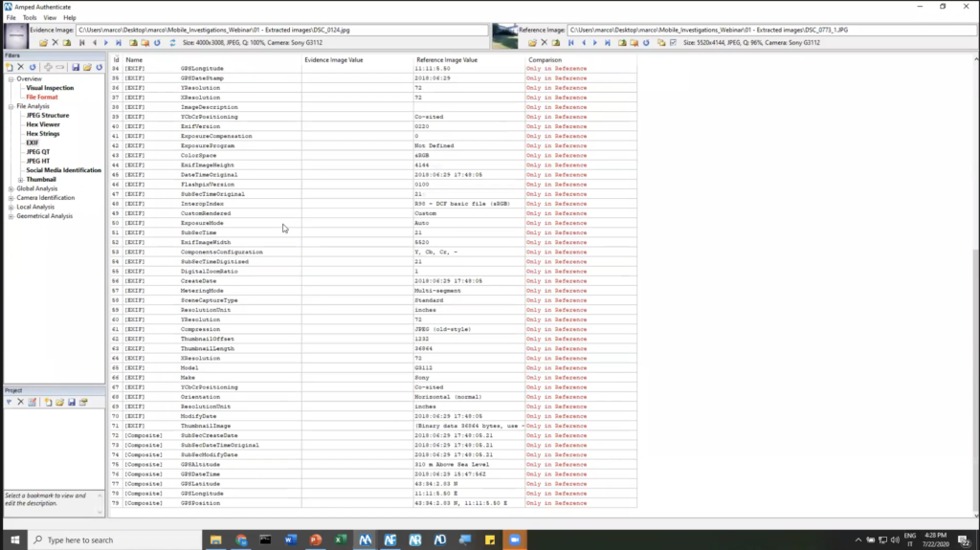The height and width of the screenshot is (550, 980).
Task: Select the JPEG QT filter
Action: pos(37,152)
